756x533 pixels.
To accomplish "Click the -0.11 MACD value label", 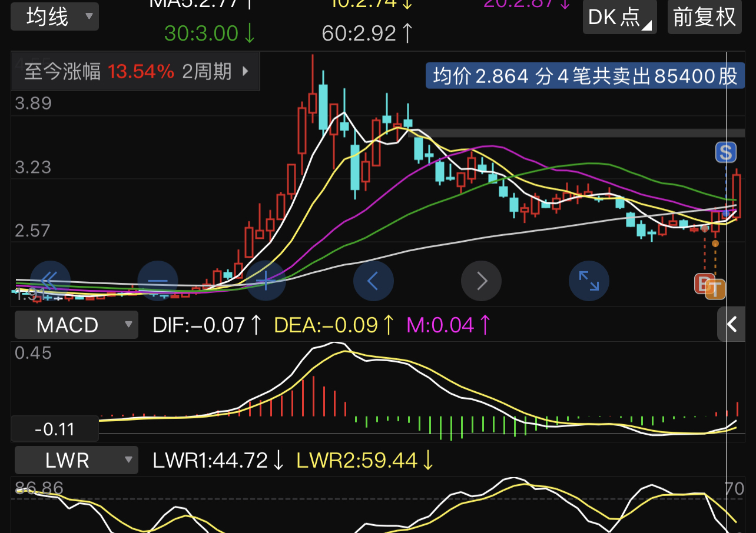I will click(x=55, y=429).
